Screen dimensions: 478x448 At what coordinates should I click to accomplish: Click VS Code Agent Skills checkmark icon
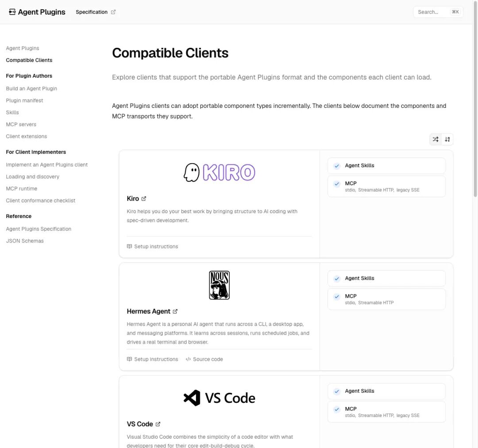point(337,391)
